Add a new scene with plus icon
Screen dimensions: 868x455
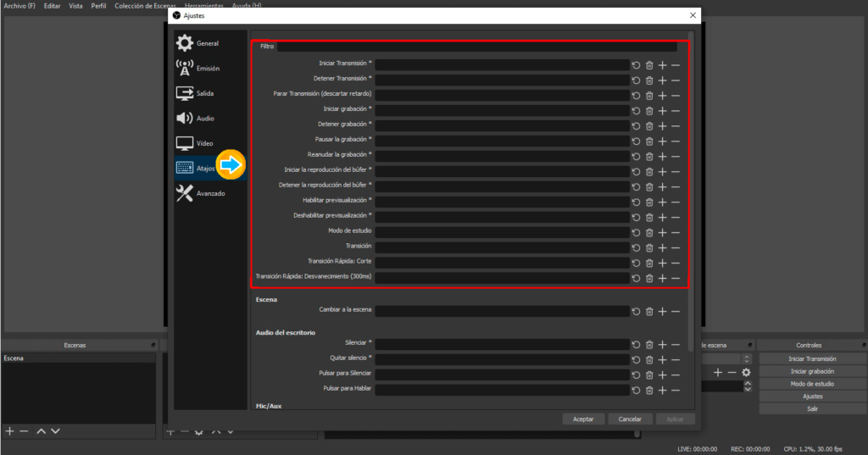[x=10, y=431]
